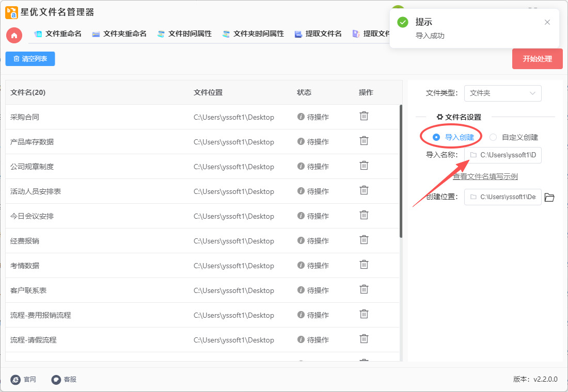
Task: Expand the 文件类型 dropdown
Action: coord(502,93)
